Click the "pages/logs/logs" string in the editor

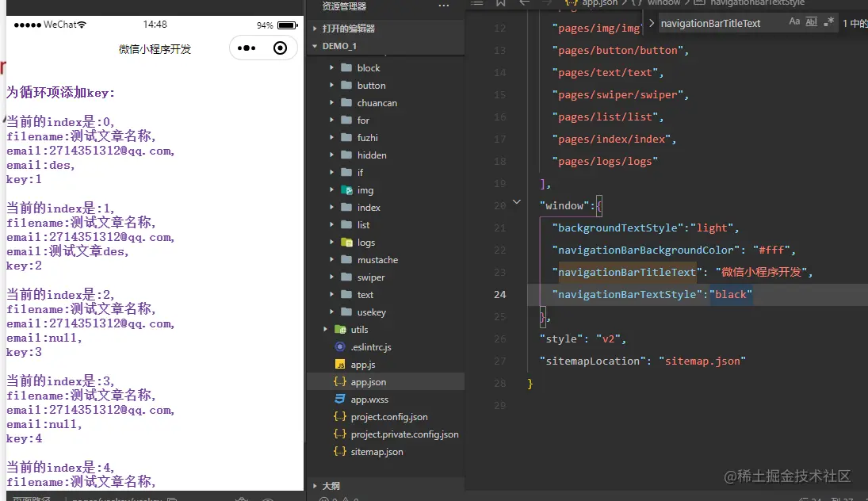tap(605, 161)
